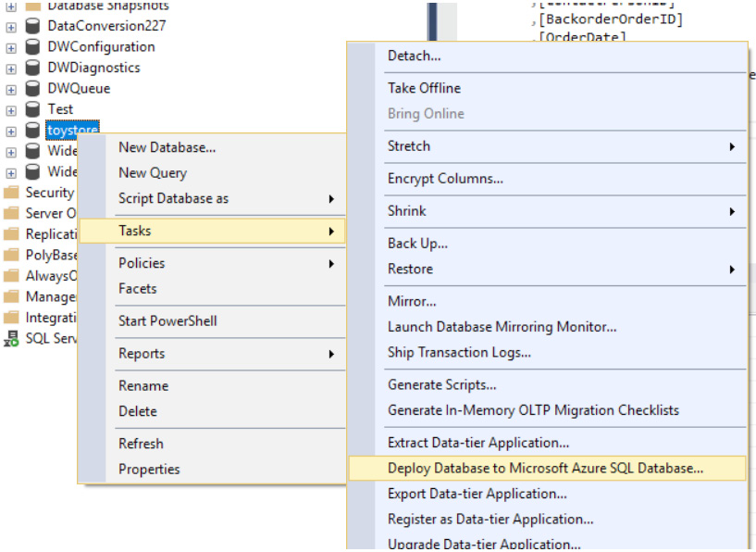This screenshot has height=552, width=756.
Task: Expand the DWQueue database node
Action: [11, 90]
